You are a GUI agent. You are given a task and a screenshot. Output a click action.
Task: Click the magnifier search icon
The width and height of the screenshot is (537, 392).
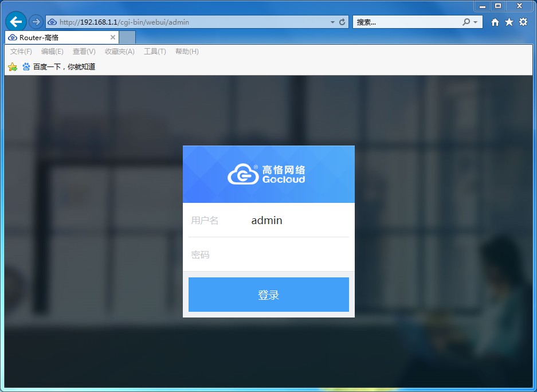click(x=466, y=22)
